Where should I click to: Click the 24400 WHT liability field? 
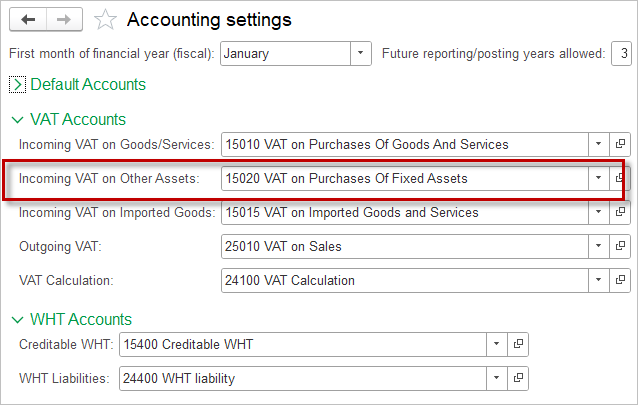point(303,378)
